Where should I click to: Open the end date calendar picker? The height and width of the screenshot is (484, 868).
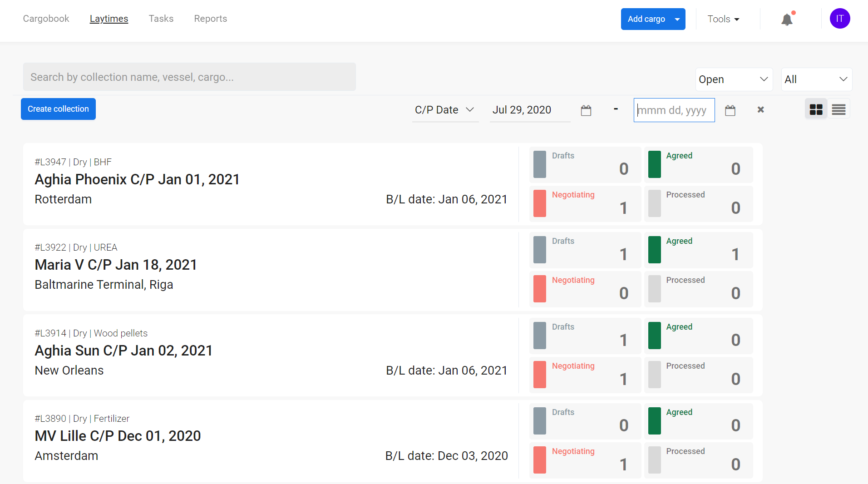(730, 110)
